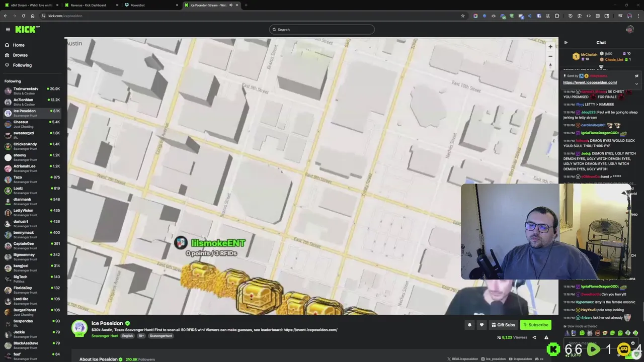Open the emoji picker in chat input
This screenshot has height=362, width=644.
pos(633,343)
